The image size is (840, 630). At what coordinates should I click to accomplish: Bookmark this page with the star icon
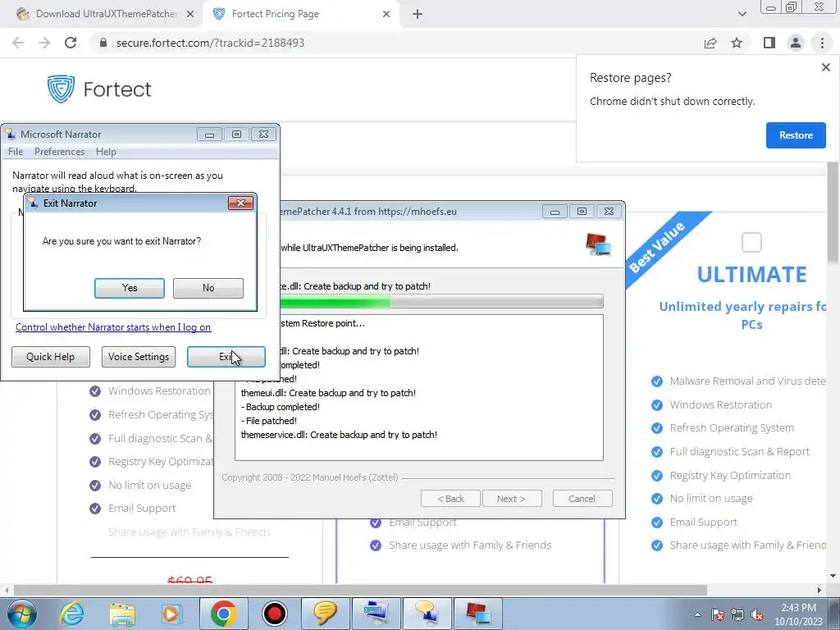737,43
